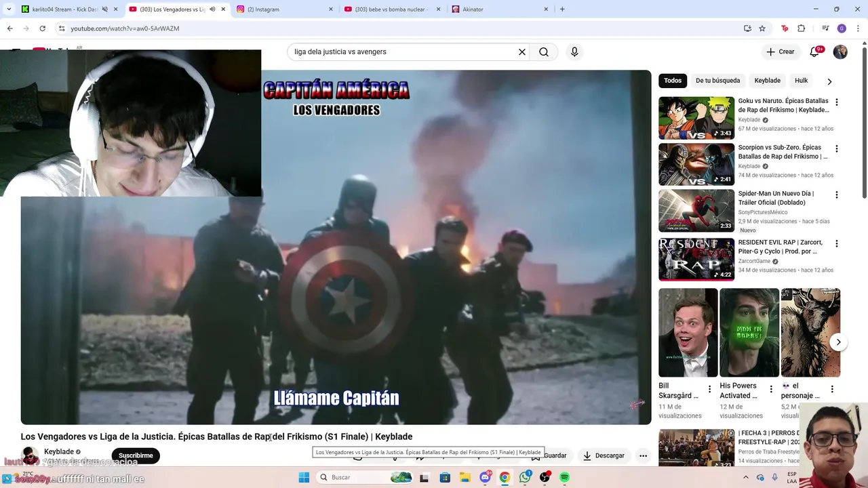Click the install app icon in address bar
Viewport: 868px width, 488px height.
click(x=747, y=28)
